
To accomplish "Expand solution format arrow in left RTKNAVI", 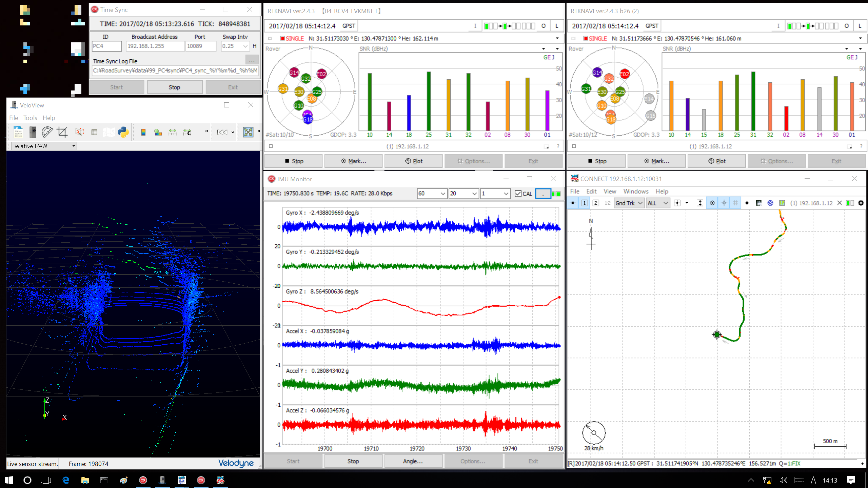I will (557, 38).
